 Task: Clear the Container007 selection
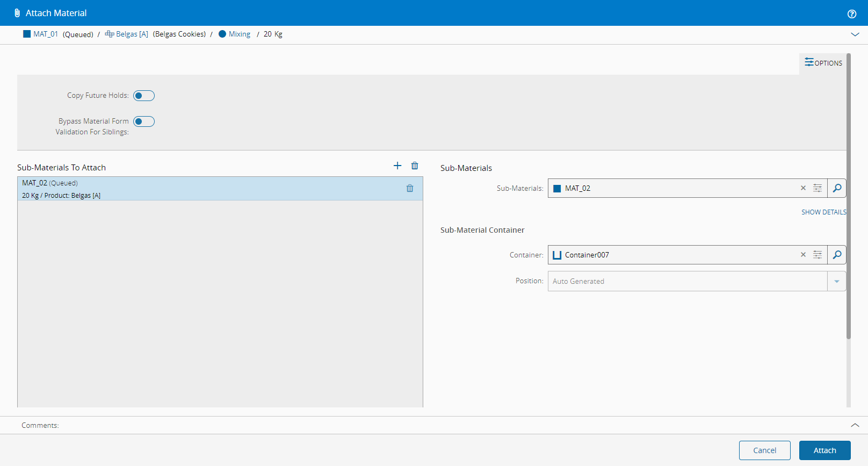(803, 255)
